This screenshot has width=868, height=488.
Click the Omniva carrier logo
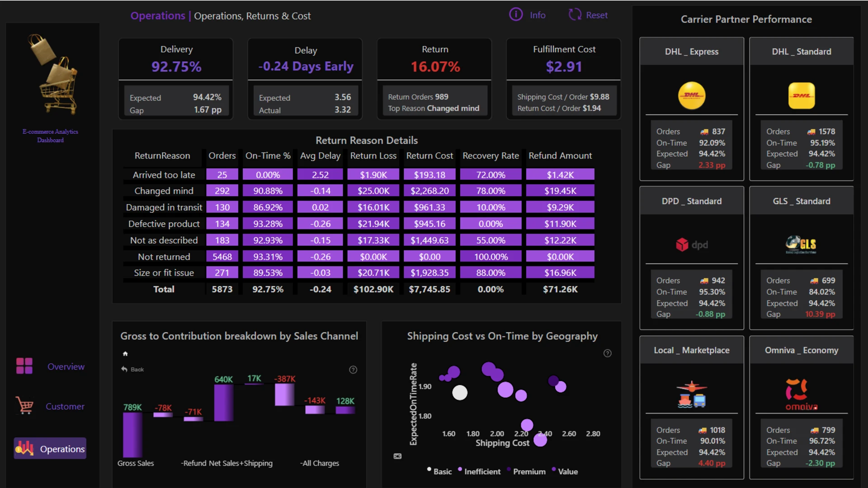click(801, 394)
